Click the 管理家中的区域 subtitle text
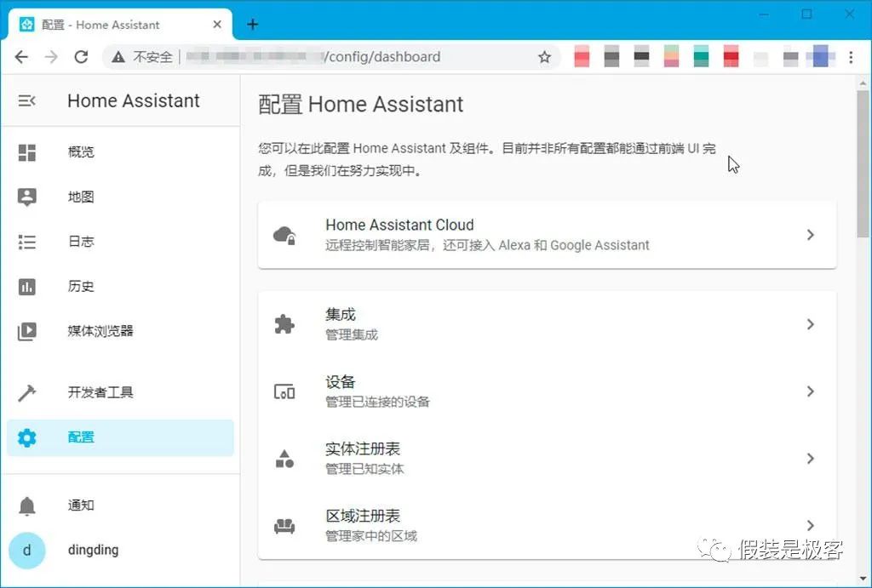872x588 pixels. click(x=371, y=536)
